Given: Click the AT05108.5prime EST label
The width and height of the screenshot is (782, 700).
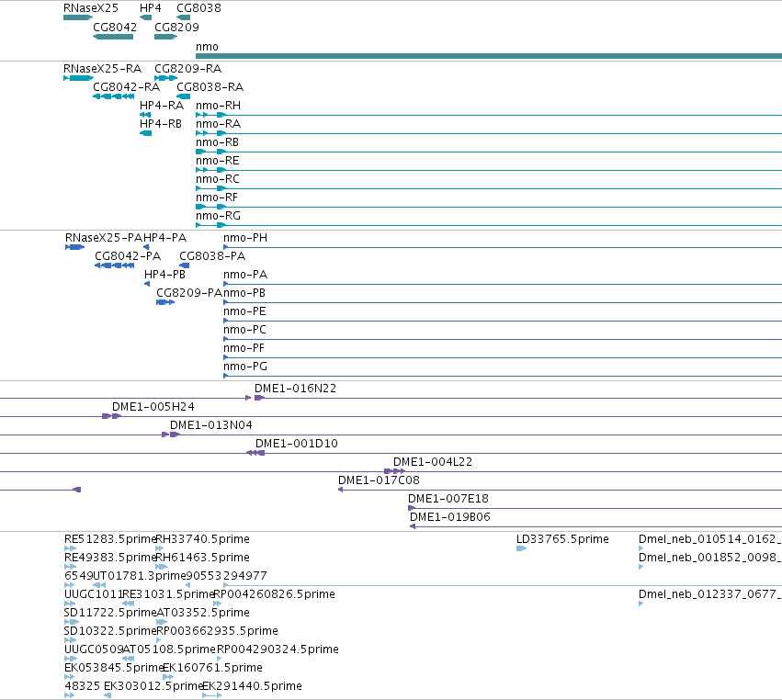Looking at the screenshot, I should (170, 650).
